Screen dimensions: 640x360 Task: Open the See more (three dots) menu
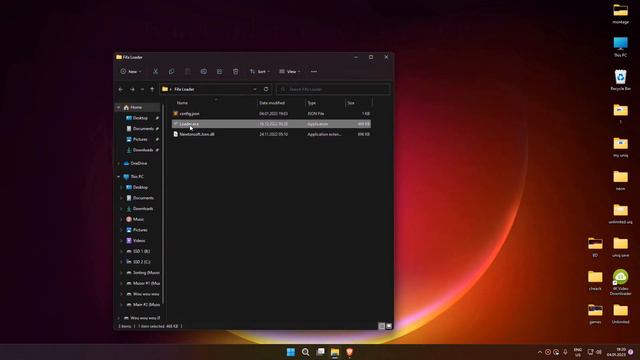(x=313, y=71)
